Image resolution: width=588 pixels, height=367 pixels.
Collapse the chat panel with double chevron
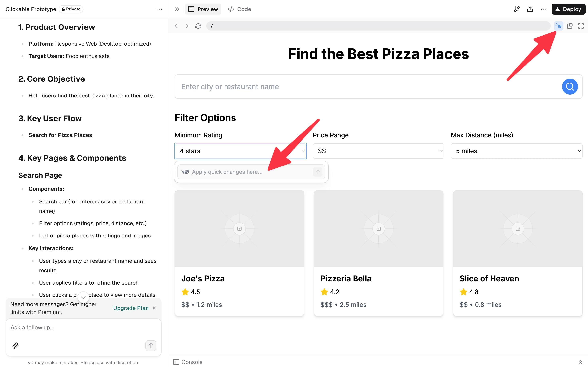tap(177, 9)
